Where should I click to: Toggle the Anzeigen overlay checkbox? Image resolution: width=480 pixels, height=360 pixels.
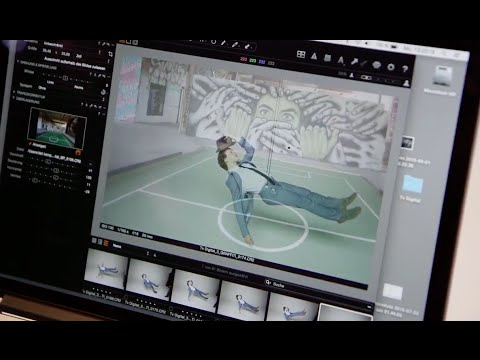[x=30, y=144]
